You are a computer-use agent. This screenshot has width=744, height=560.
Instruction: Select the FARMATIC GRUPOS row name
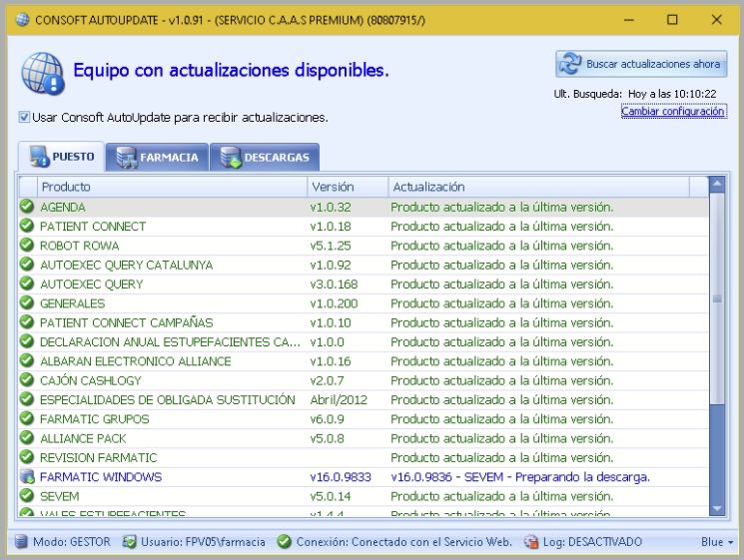click(95, 419)
